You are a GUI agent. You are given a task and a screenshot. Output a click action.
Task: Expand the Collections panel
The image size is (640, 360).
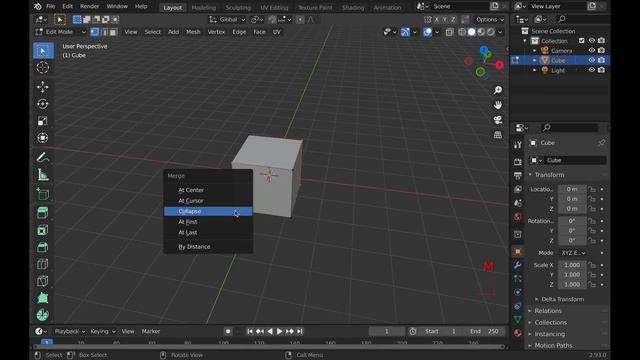click(x=551, y=322)
